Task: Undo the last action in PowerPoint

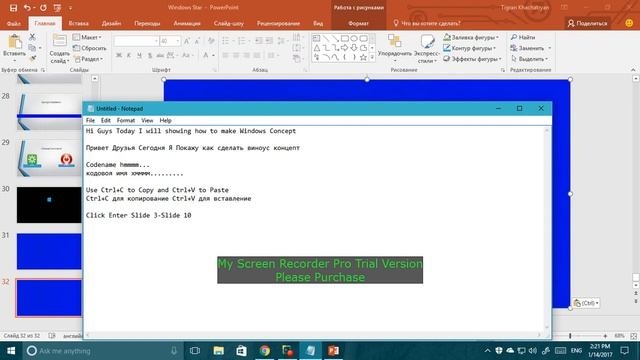Action: (27, 8)
